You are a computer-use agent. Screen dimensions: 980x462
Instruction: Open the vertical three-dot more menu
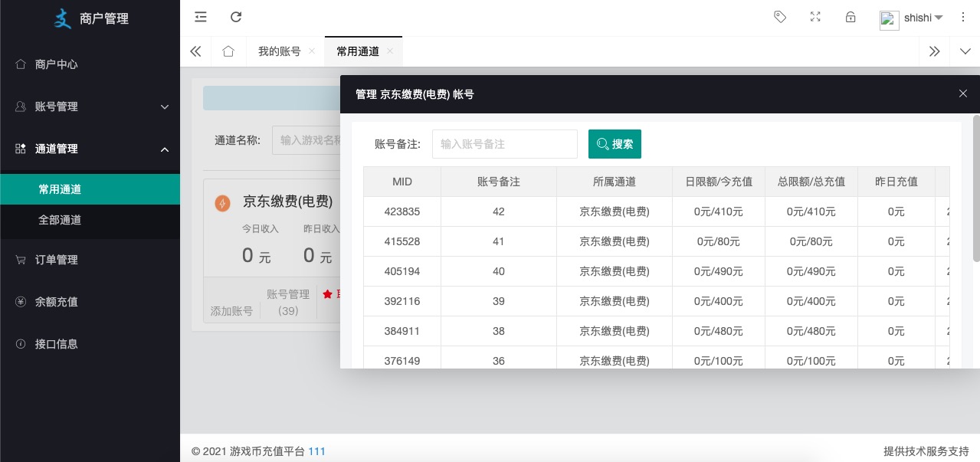click(x=963, y=17)
